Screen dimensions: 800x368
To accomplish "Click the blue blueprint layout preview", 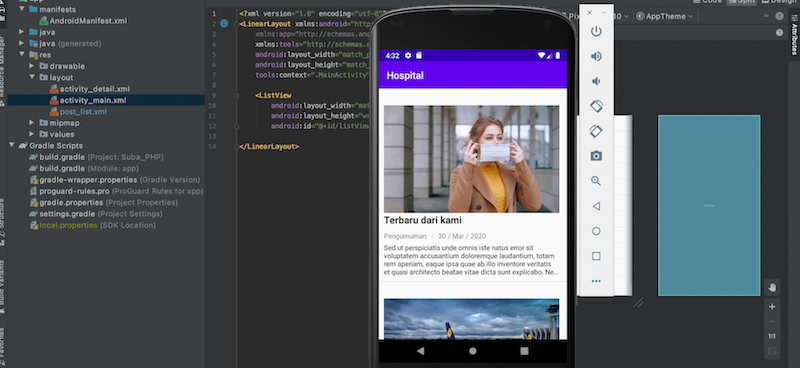I will point(709,205).
